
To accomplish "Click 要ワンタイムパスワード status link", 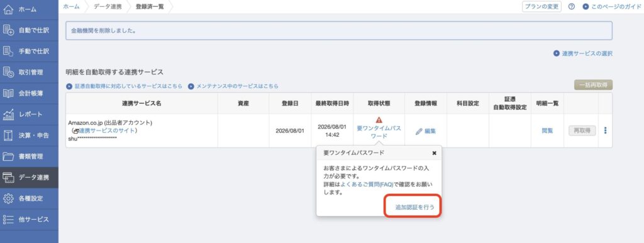I will tap(379, 132).
